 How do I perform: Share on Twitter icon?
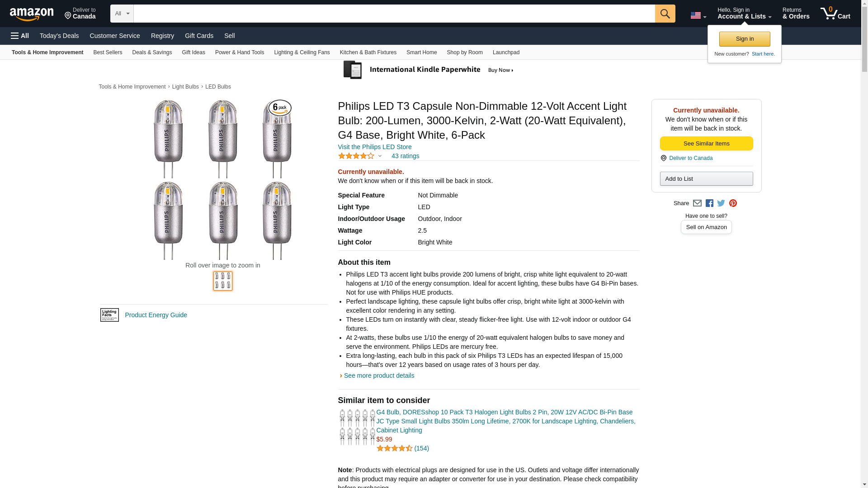(721, 203)
